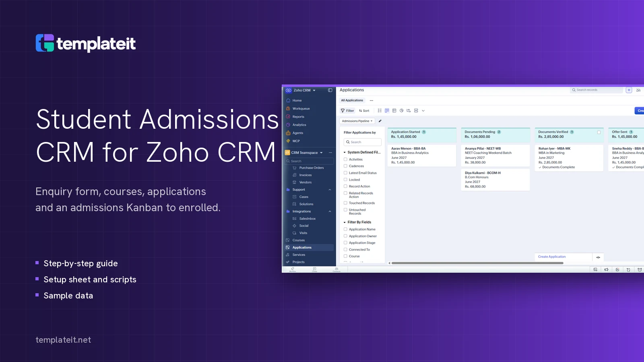Screen dimensions: 644x362
Task: Switch to the table sheet view icon
Action: (x=394, y=111)
